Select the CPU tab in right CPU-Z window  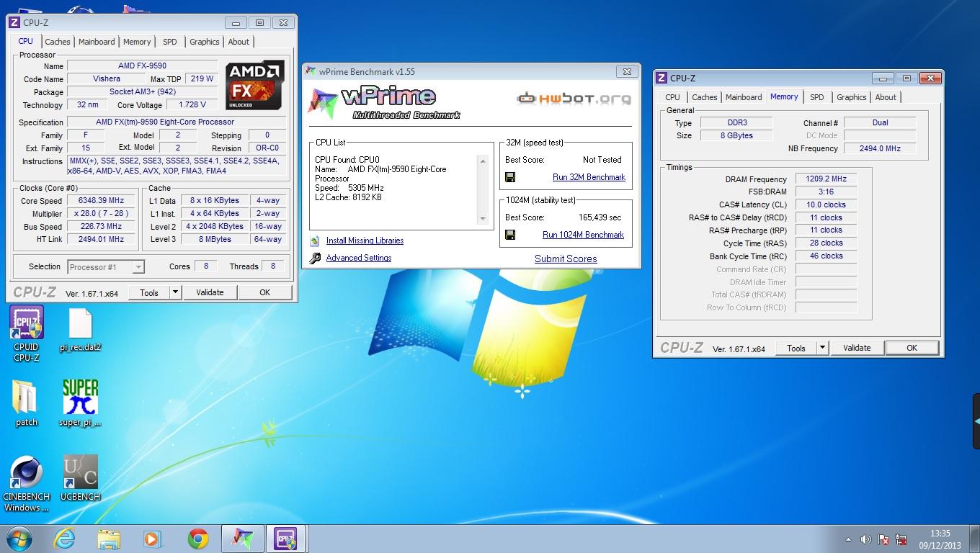[x=672, y=97]
